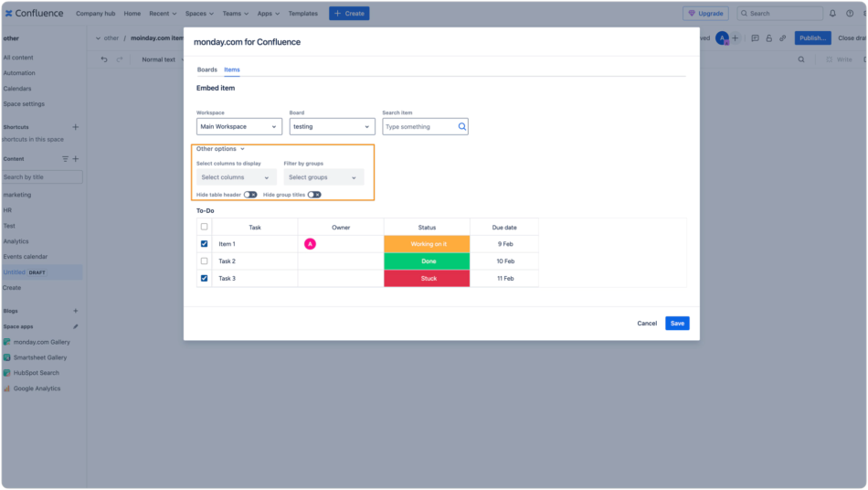
Task: Click the search magnifier in Search item field
Action: 461,127
